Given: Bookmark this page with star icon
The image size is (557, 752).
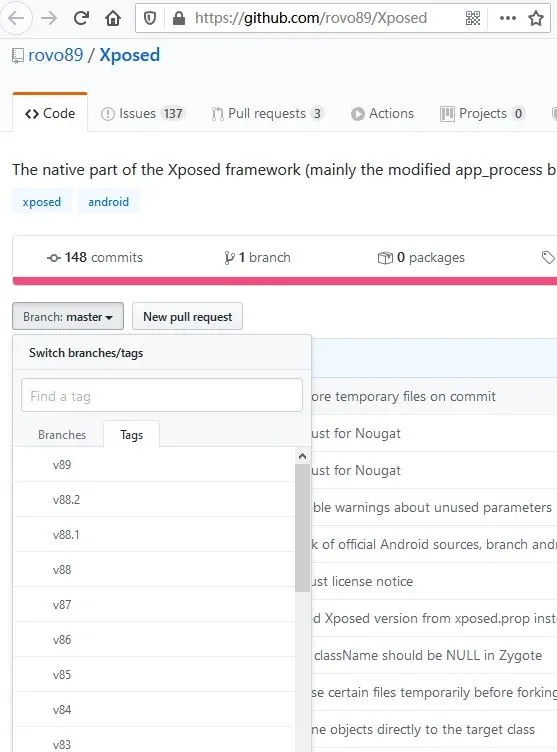Looking at the screenshot, I should pyautogui.click(x=536, y=18).
